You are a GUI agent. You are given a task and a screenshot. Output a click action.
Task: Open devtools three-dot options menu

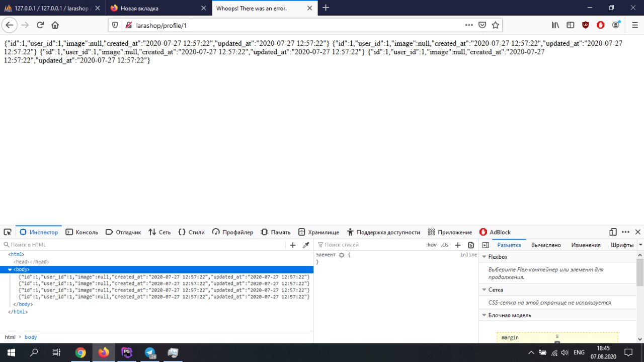point(625,232)
